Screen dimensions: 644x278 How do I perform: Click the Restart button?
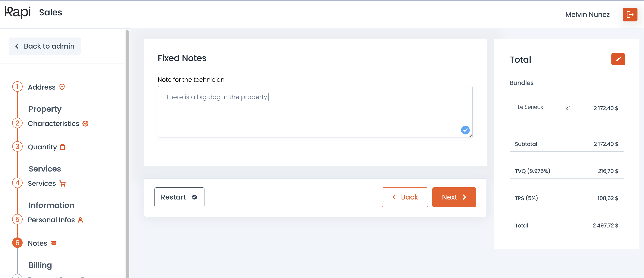click(179, 197)
